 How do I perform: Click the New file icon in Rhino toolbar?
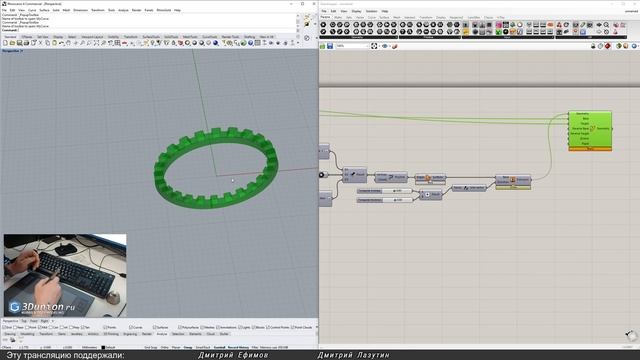[x=5, y=42]
